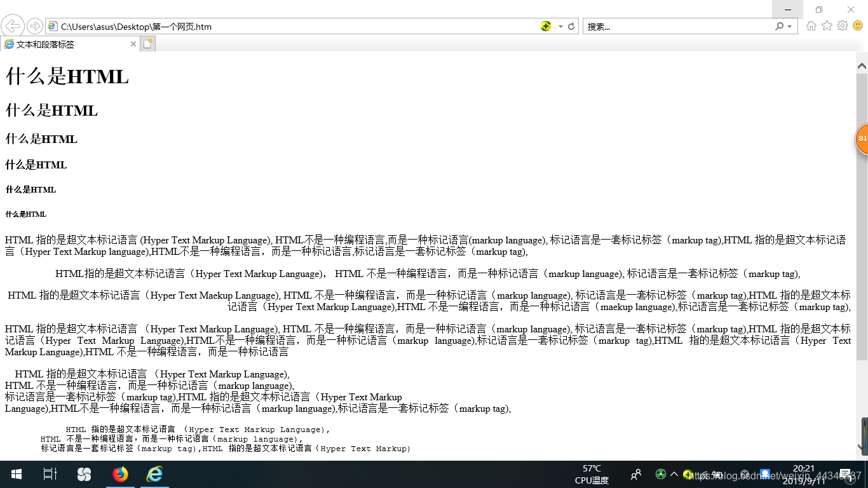Open the Windows Start menu

17,474
